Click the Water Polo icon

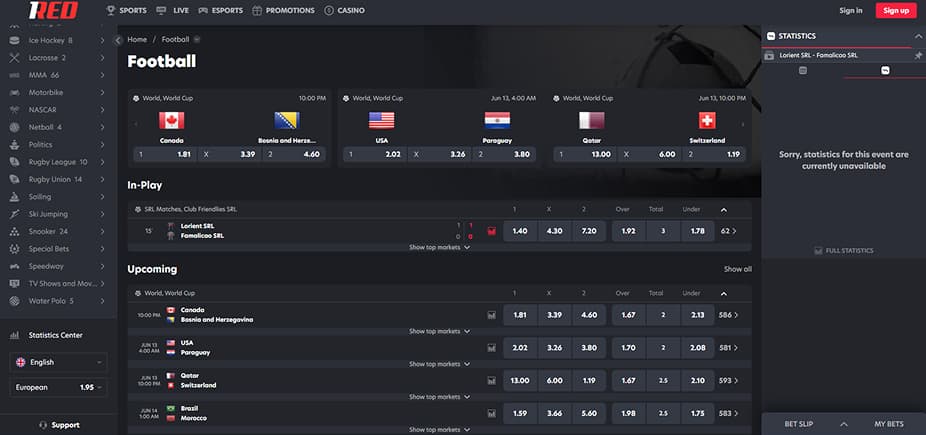coord(15,301)
